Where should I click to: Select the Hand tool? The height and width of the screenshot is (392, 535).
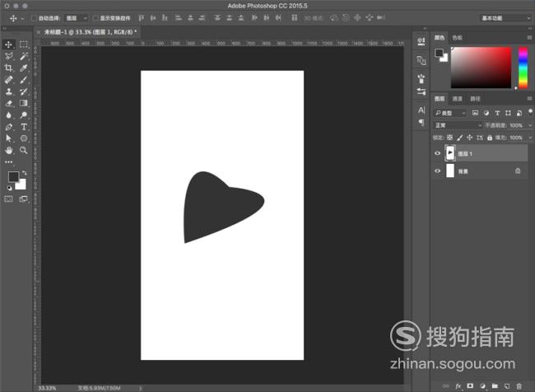point(9,150)
